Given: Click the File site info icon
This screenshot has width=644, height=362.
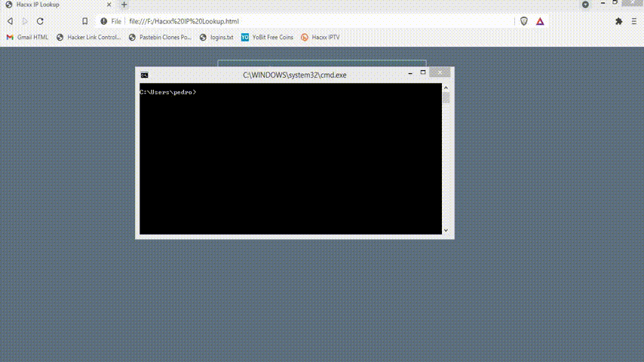Looking at the screenshot, I should pos(104,21).
